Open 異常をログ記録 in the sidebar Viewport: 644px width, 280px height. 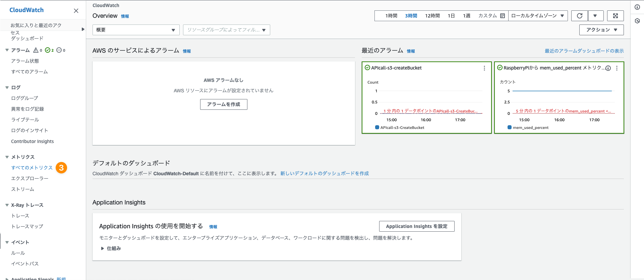click(x=27, y=109)
